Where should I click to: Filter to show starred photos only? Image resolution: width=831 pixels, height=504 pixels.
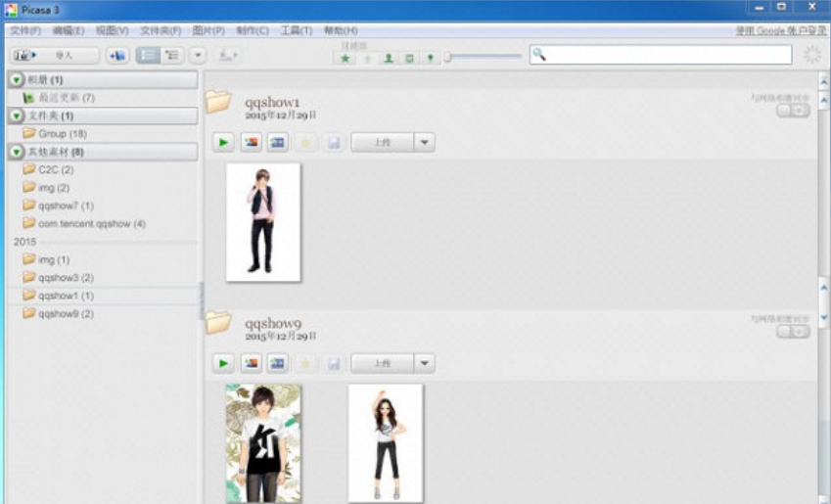click(x=346, y=59)
